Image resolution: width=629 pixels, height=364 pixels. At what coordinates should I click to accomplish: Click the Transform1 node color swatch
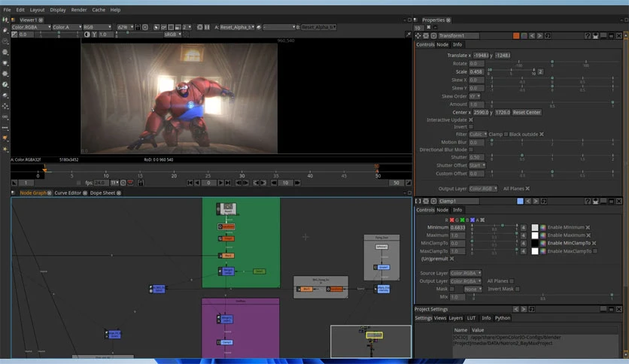[516, 35]
